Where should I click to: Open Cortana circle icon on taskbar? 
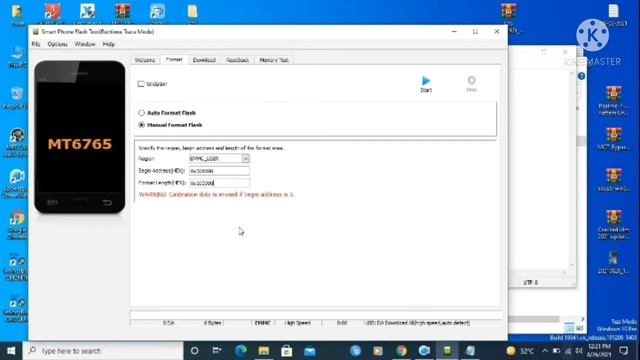[195, 351]
